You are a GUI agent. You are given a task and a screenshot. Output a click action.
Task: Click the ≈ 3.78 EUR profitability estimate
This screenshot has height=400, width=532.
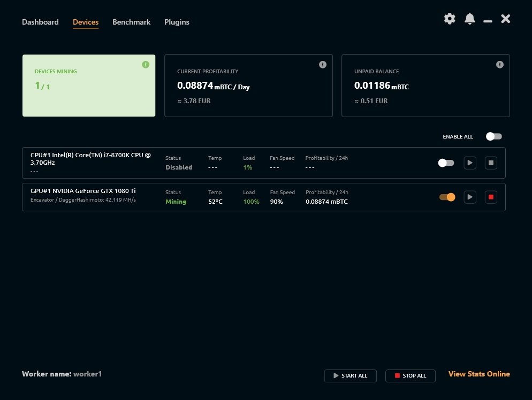coord(194,101)
